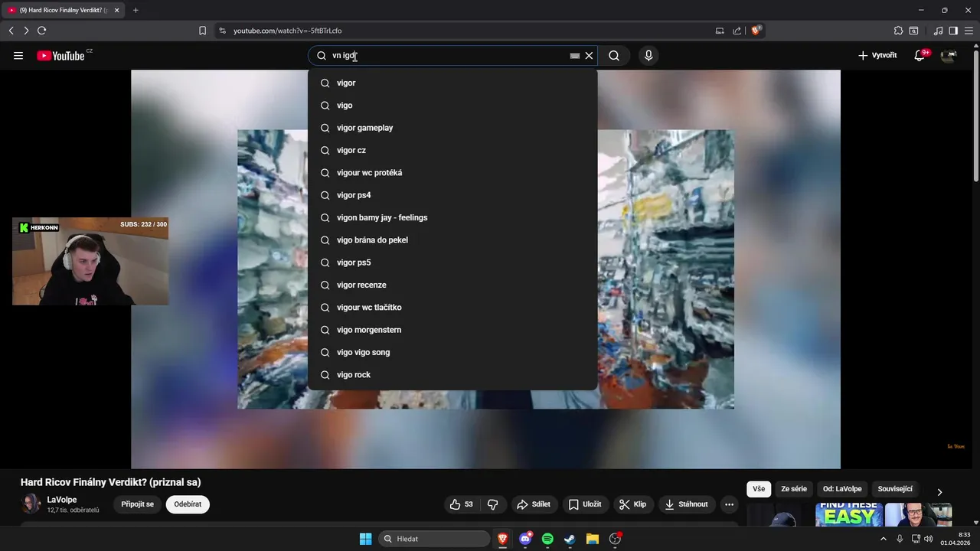Choose suggestion "vigor cz"
This screenshot has height=551, width=980.
click(x=452, y=150)
